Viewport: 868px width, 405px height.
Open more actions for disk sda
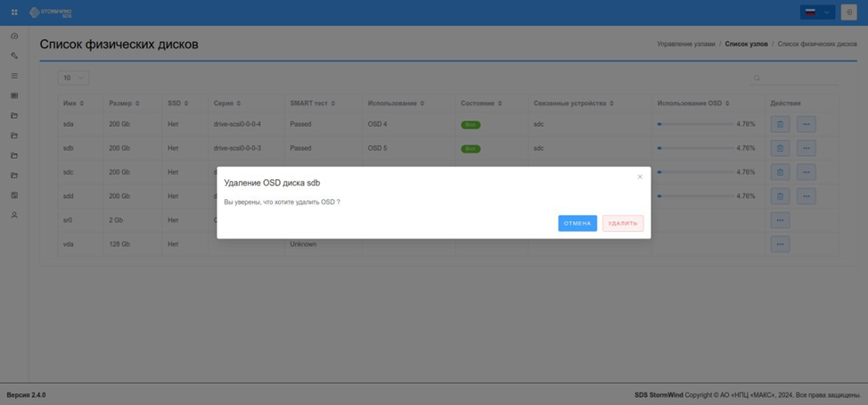(x=806, y=124)
